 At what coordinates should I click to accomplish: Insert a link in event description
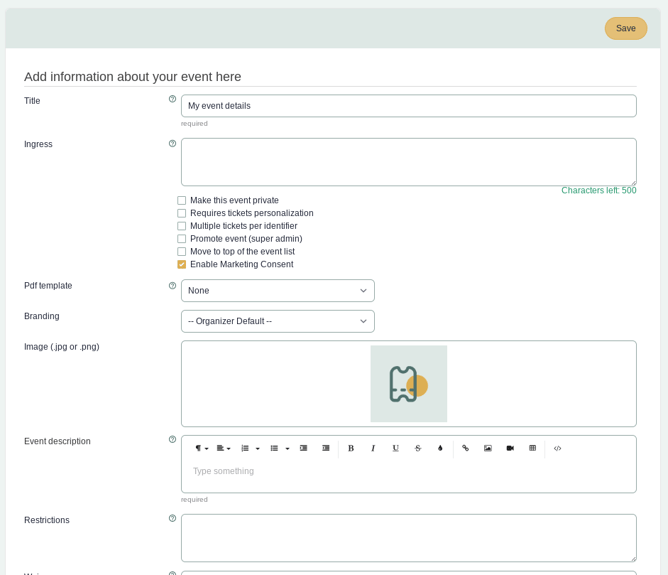(x=465, y=448)
